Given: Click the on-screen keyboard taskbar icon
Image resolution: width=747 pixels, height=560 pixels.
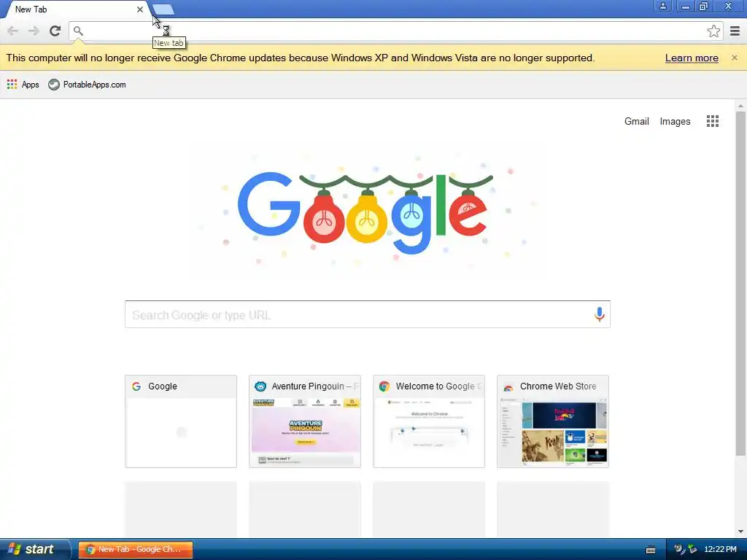Looking at the screenshot, I should (650, 550).
